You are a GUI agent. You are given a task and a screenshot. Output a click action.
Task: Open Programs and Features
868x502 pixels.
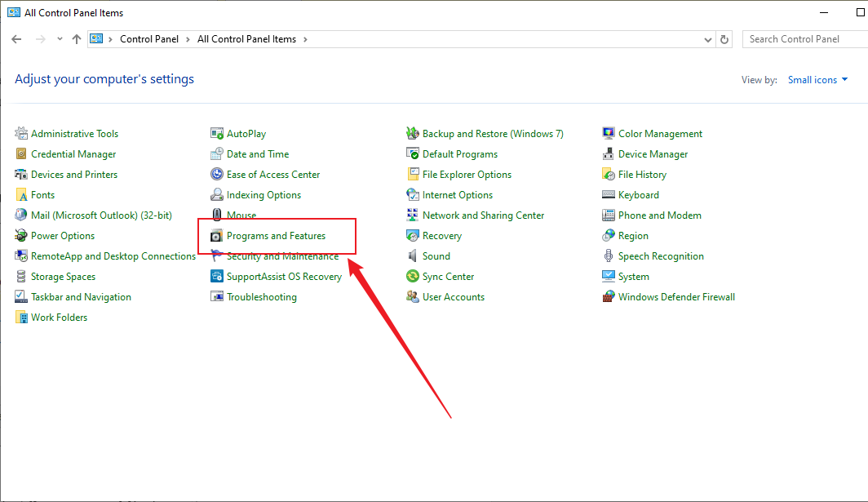coord(277,235)
